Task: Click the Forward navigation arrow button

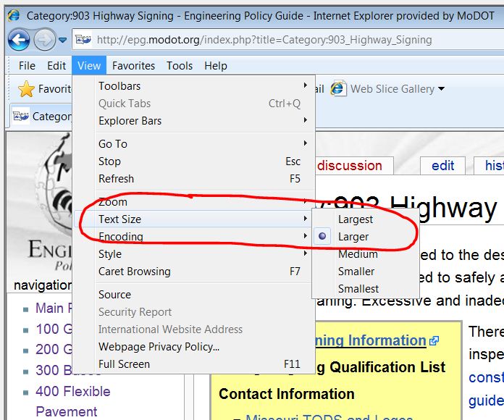Action: tap(44, 40)
